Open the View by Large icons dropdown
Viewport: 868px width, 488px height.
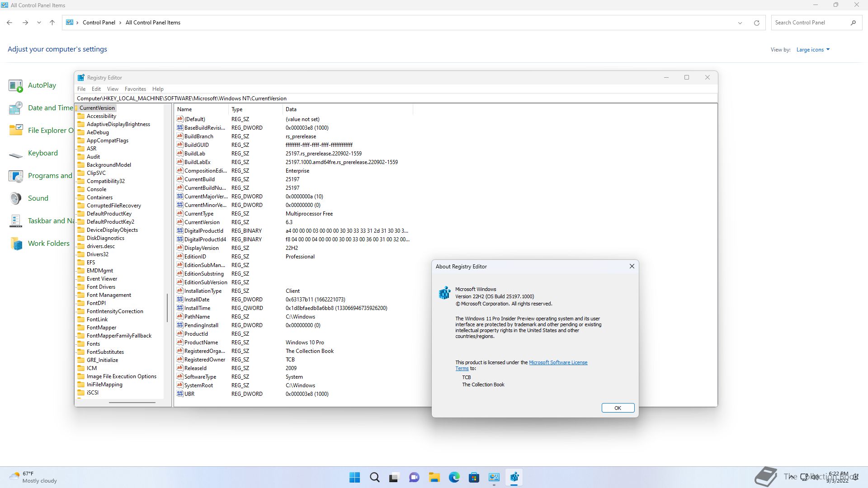[x=813, y=50]
